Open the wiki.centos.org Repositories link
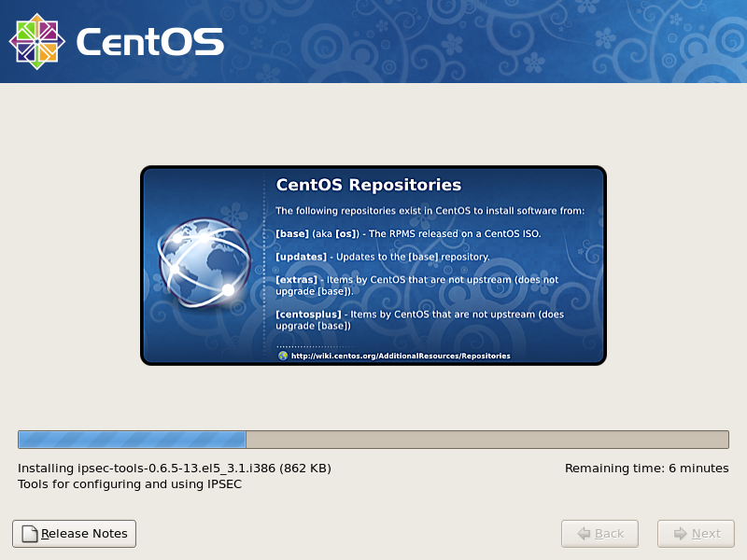 click(401, 356)
